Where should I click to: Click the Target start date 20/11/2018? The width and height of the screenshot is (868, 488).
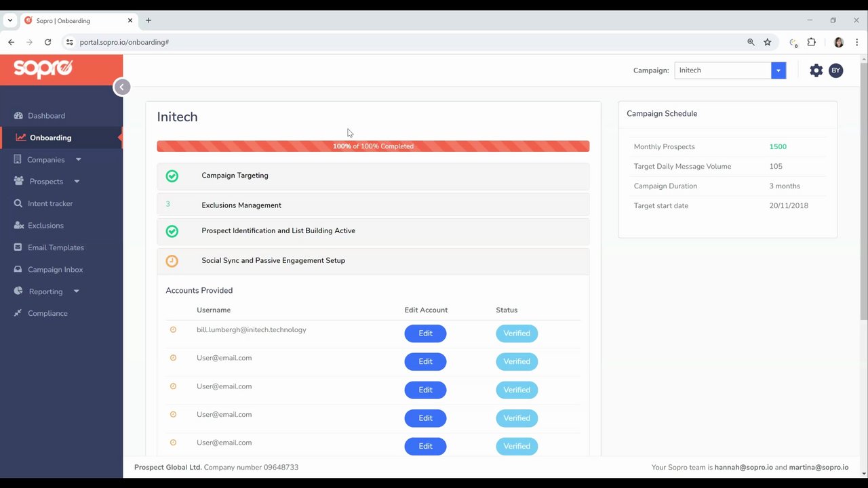pos(789,205)
